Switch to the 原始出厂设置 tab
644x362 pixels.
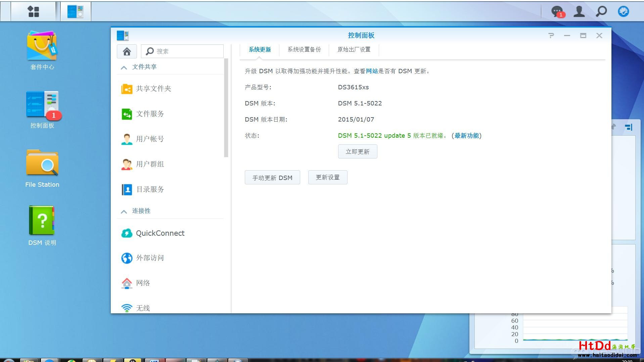[x=354, y=50]
